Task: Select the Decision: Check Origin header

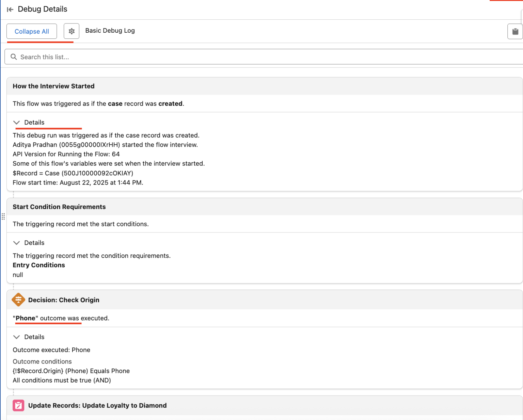Action: tap(64, 300)
